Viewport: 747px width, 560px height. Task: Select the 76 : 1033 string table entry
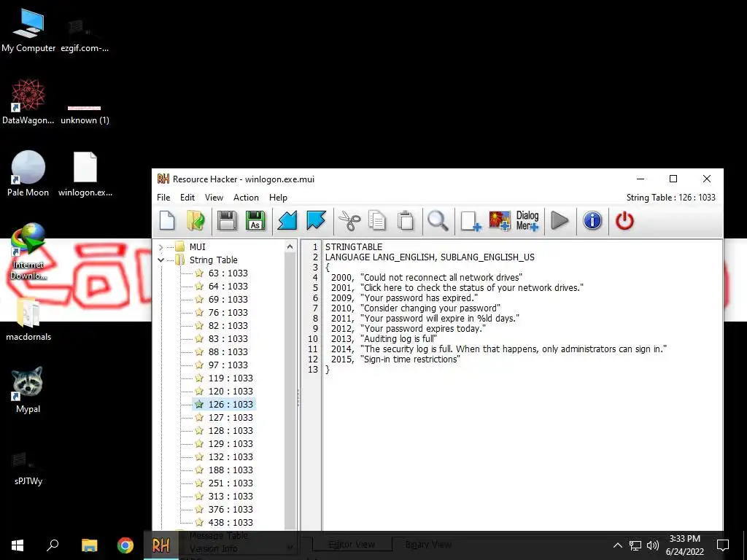[228, 312]
